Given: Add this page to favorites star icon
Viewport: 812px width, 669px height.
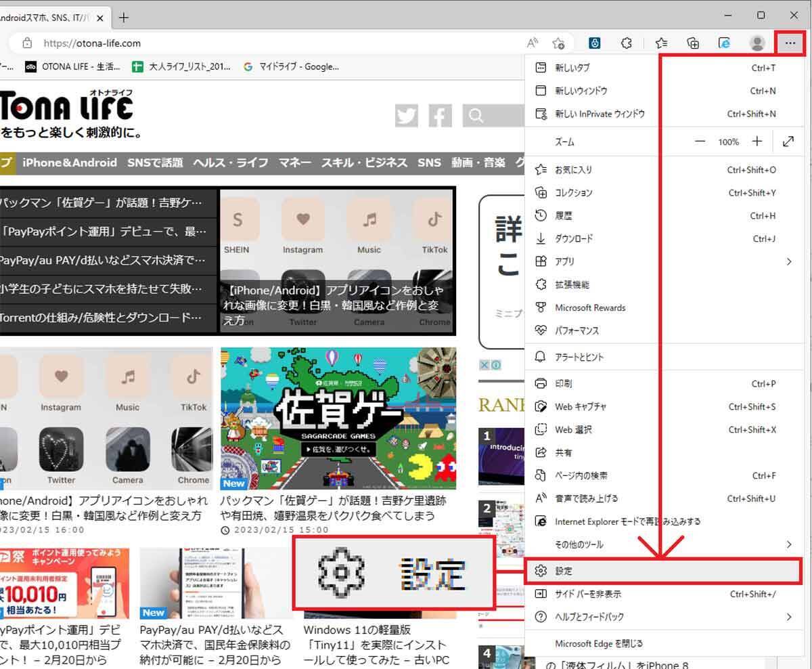Looking at the screenshot, I should click(x=558, y=43).
